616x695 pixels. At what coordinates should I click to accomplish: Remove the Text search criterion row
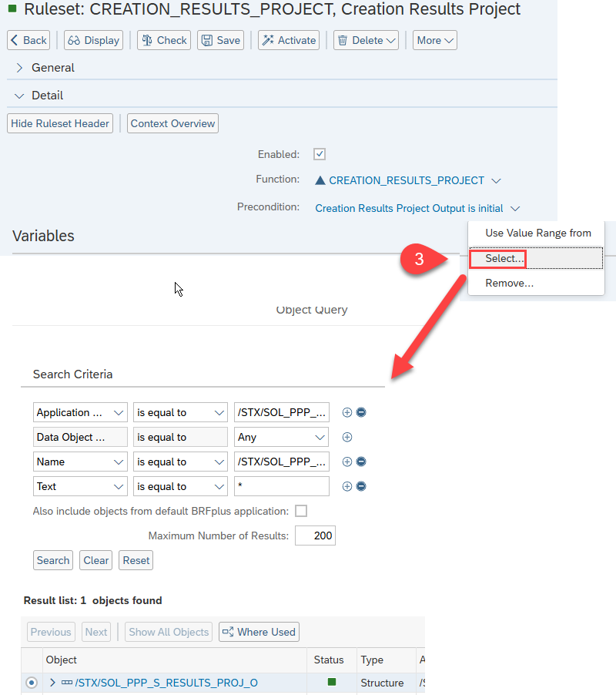point(361,486)
